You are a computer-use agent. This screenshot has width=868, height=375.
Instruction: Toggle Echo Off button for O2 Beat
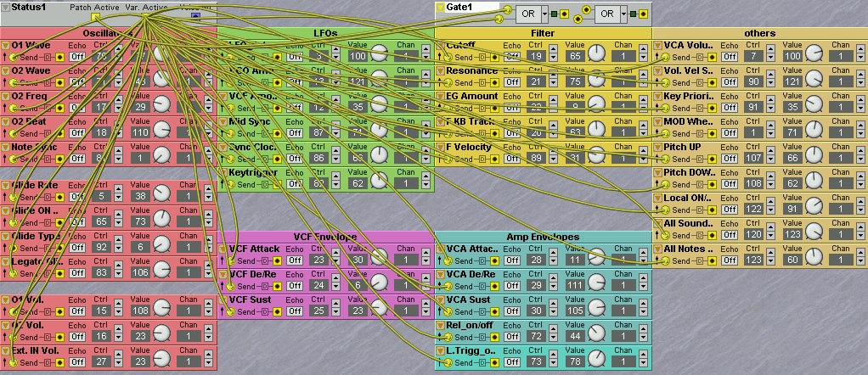(x=77, y=133)
